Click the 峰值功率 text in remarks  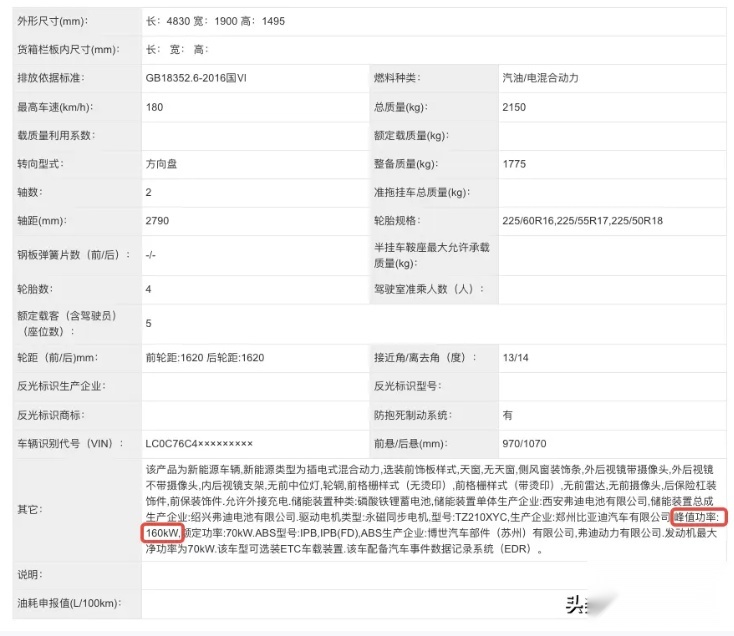coord(696,518)
